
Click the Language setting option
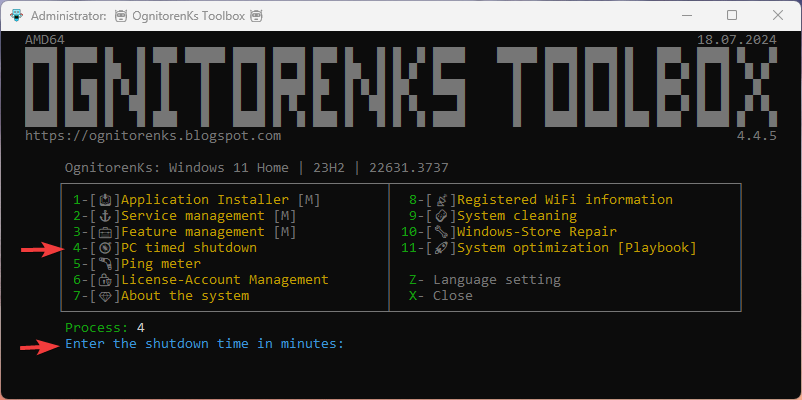[484, 280]
